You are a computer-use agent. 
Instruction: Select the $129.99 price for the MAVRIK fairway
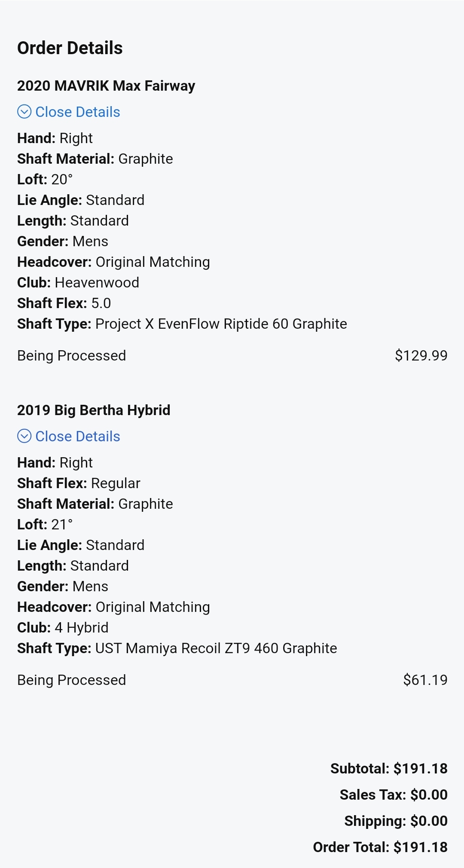click(x=421, y=355)
